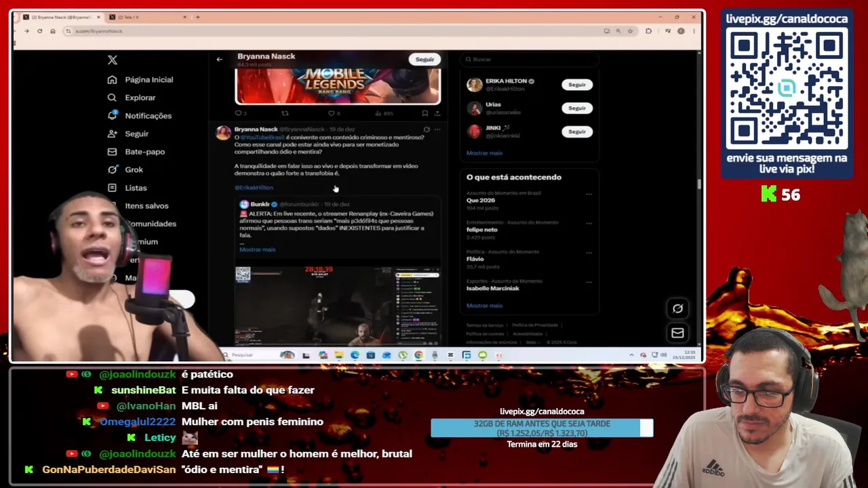868x488 pixels.
Task: Like the Mobile Legends post
Action: point(332,113)
